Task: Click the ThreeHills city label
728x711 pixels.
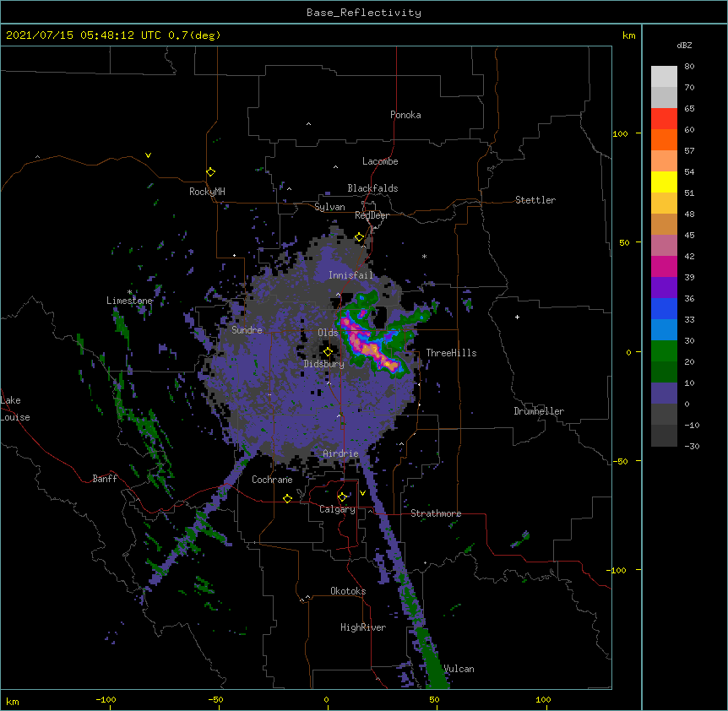Action: point(451,353)
